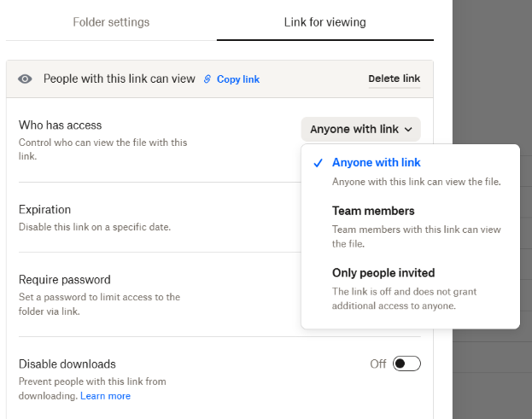532x419 pixels.
Task: Click the eye icon in link header
Action: coord(26,79)
